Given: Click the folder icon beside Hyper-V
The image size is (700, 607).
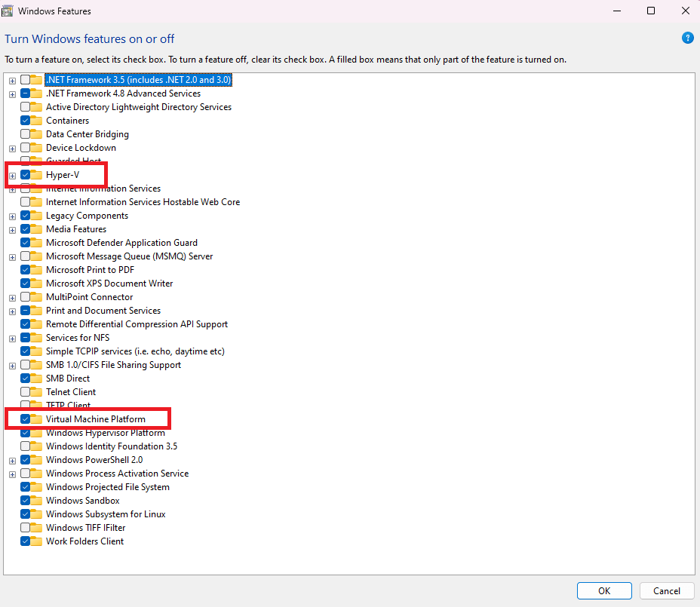Looking at the screenshot, I should [x=37, y=174].
